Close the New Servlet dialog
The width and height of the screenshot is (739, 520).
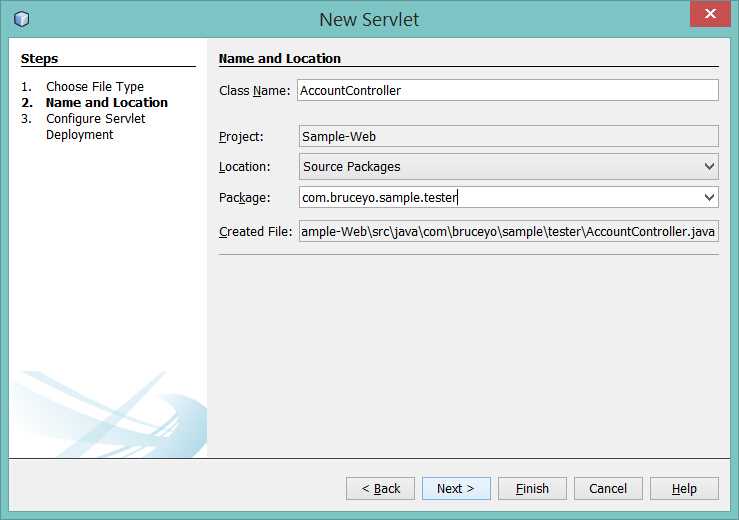click(710, 14)
